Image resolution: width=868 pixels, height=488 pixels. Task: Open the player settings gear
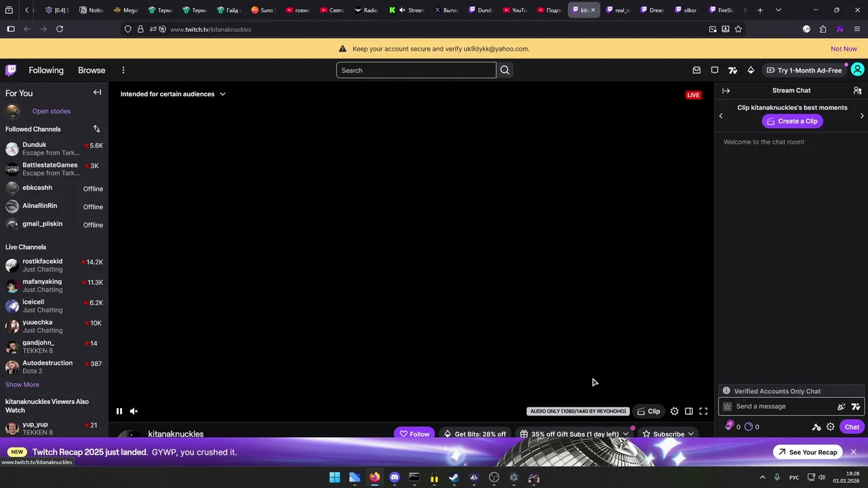pyautogui.click(x=674, y=411)
